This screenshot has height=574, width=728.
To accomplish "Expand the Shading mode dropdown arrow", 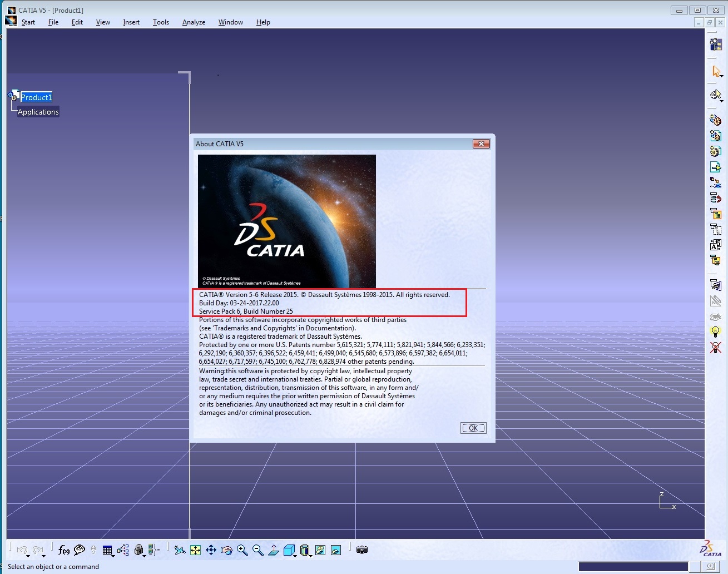I will (310, 555).
